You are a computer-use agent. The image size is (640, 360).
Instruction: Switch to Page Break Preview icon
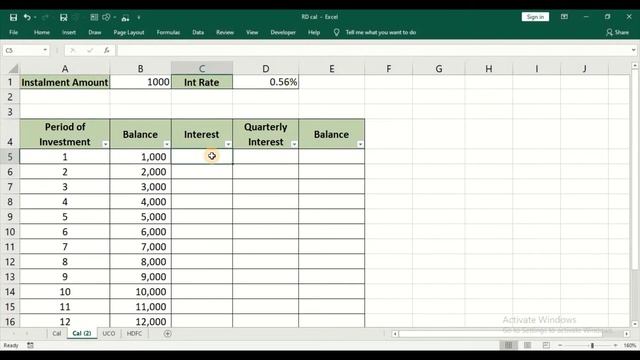pyautogui.click(x=546, y=345)
